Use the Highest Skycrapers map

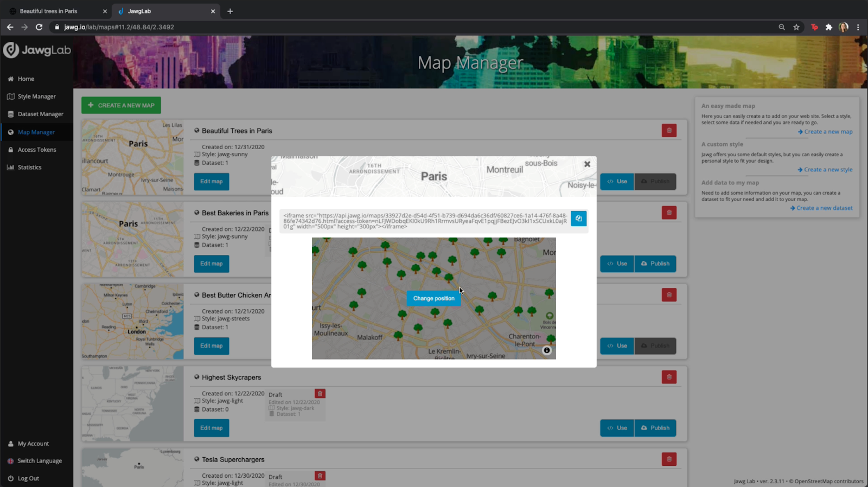click(617, 428)
